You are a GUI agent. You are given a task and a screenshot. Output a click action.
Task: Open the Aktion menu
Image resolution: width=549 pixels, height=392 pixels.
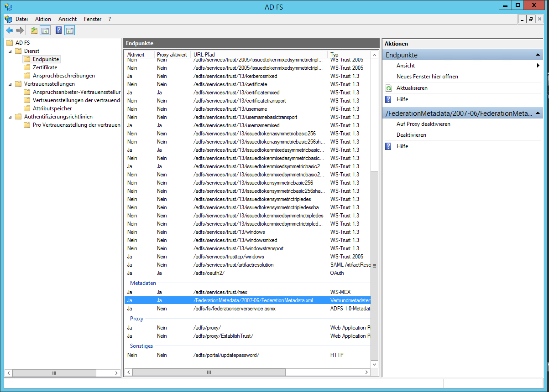(x=42, y=19)
